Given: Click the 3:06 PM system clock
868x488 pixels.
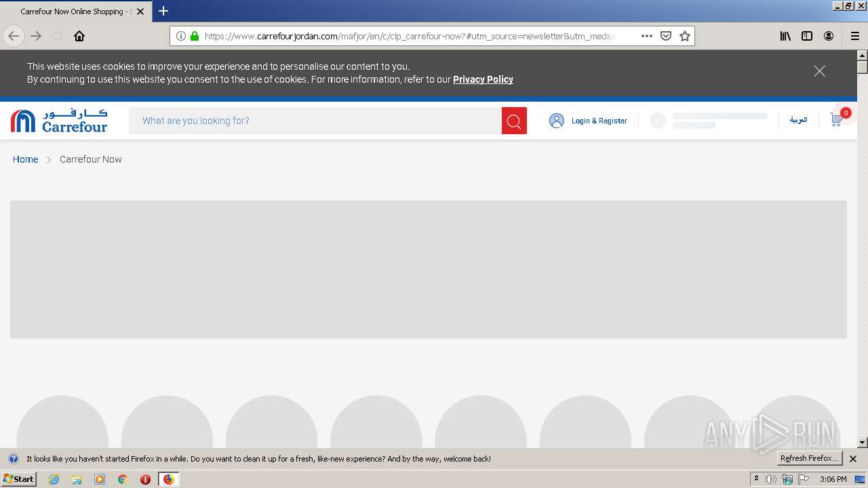Looking at the screenshot, I should pos(833,479).
